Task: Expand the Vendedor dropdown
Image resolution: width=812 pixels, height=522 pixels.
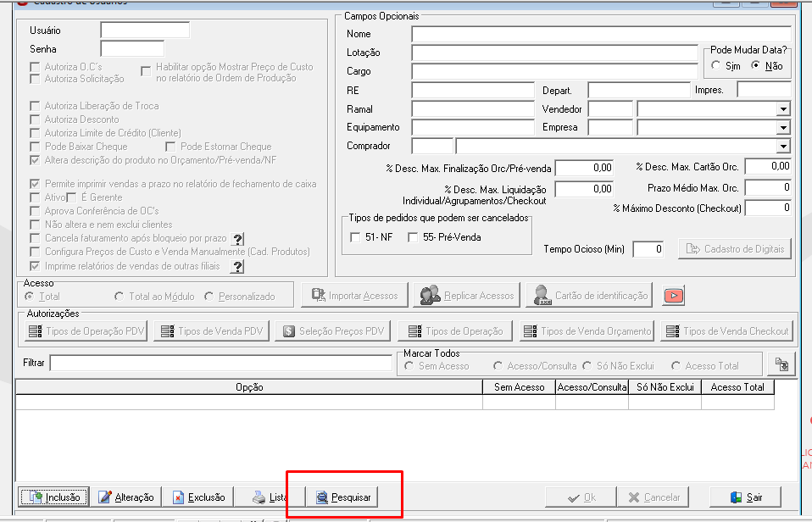Action: tap(783, 109)
